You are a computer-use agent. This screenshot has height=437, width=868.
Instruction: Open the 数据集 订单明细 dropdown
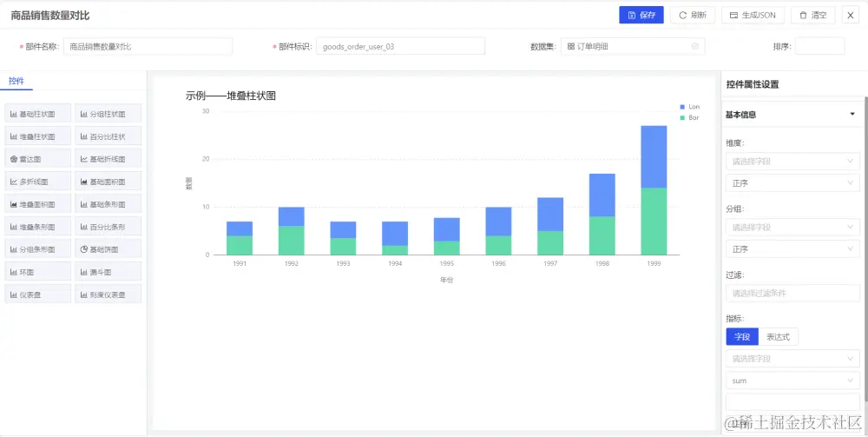(x=633, y=47)
